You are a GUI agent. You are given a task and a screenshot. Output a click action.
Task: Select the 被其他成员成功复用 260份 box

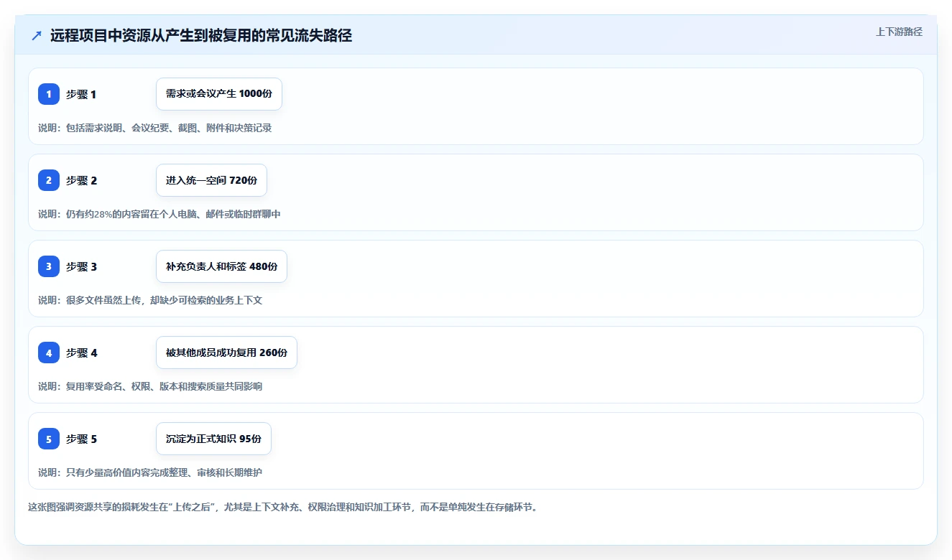click(226, 353)
